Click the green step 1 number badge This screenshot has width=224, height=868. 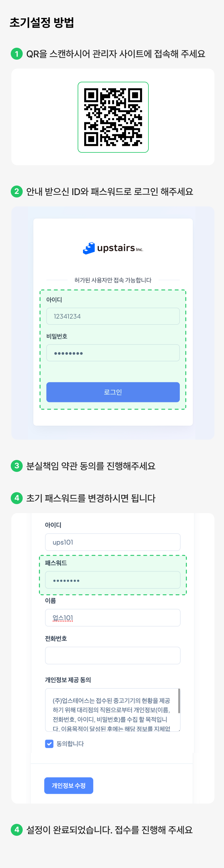tap(16, 54)
